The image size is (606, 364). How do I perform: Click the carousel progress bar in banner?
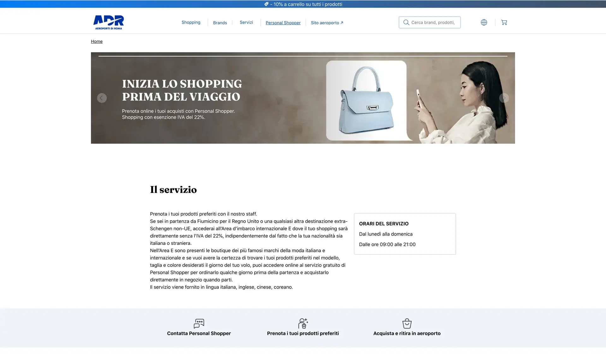pos(303,56)
